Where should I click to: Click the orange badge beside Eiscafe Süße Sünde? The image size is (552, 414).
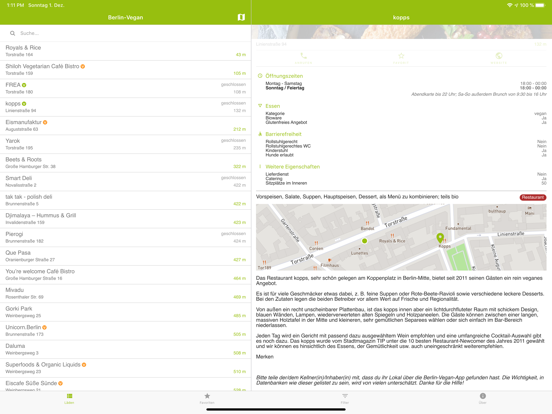coord(61,383)
